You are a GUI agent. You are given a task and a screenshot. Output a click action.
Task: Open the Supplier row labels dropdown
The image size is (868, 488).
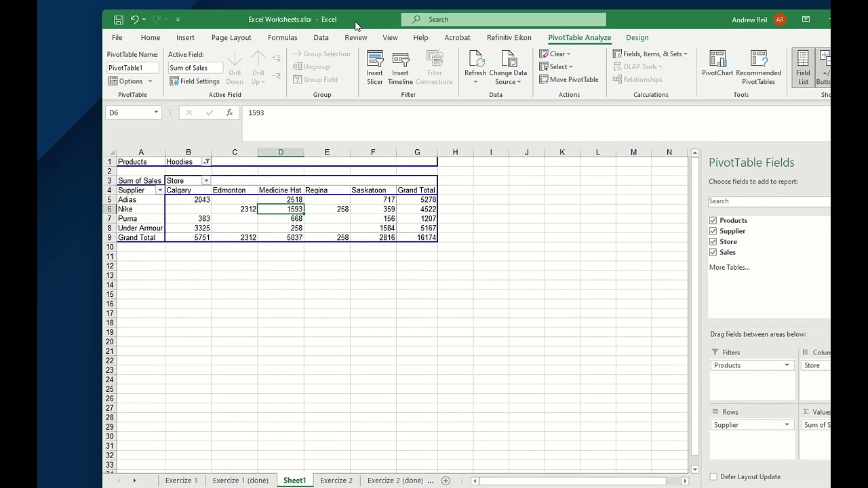pos(160,190)
